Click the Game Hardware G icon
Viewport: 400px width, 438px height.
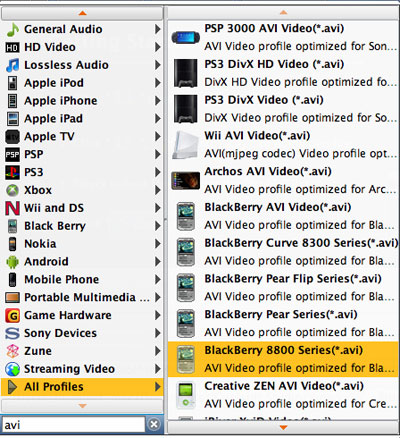[x=12, y=316]
